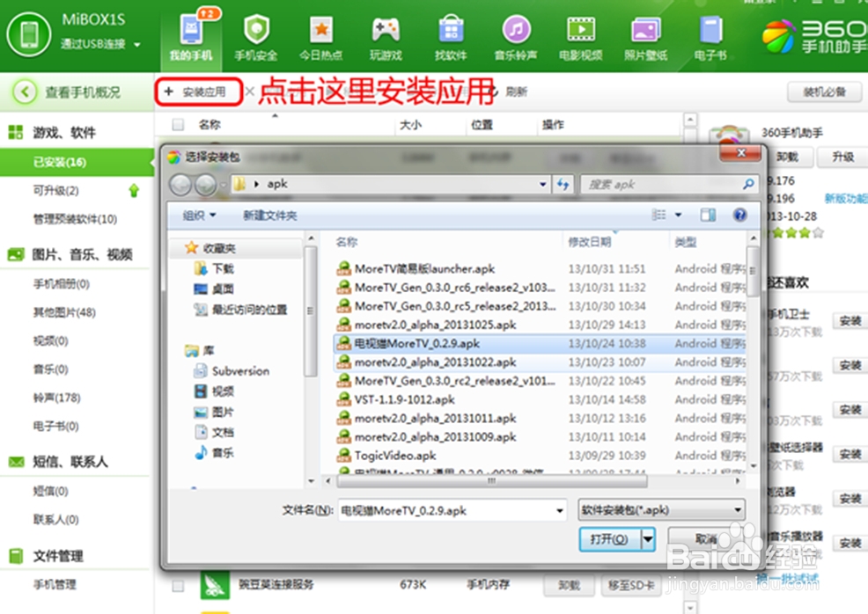Click the navigation pane vertical scrollbar
Image resolution: width=868 pixels, height=614 pixels.
(311, 311)
